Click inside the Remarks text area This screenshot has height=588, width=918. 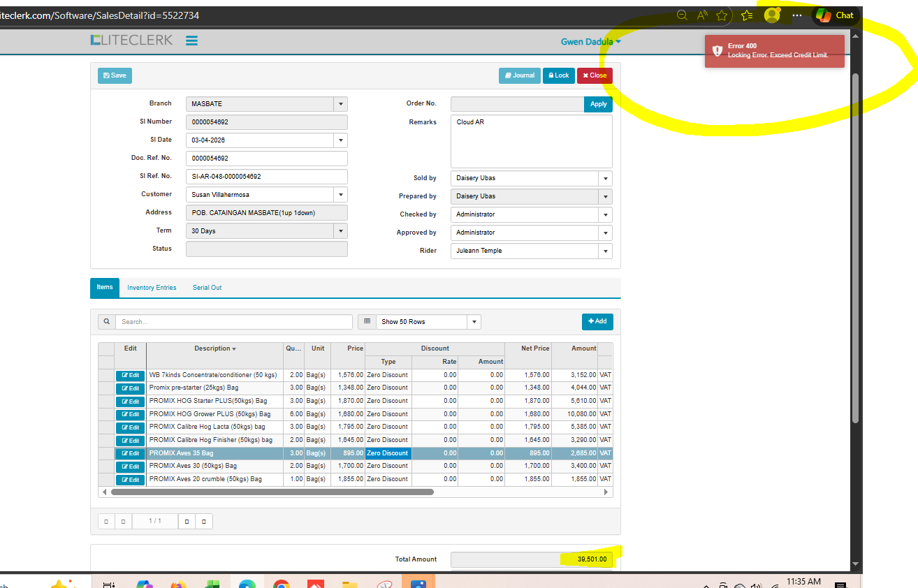531,142
